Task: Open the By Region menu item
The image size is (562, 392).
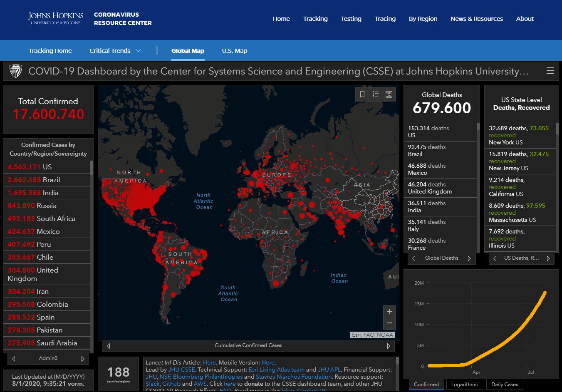Action: click(x=423, y=19)
